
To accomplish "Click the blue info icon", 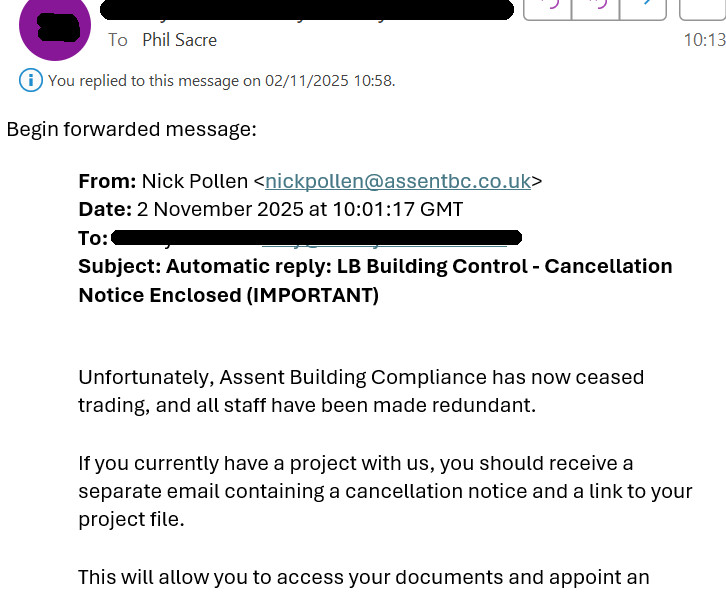I will (x=31, y=80).
